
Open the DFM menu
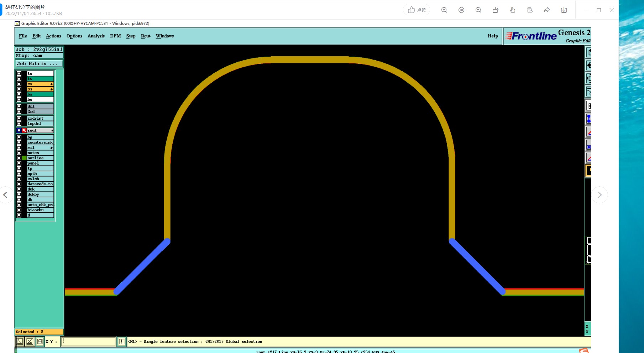click(115, 36)
